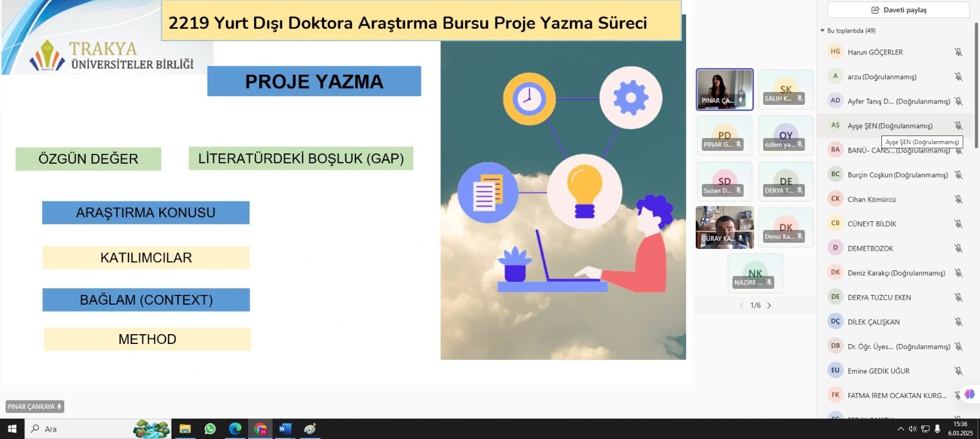Select CÜNEYT BİLDİK from the participants
Viewport: 980px width, 439px height.
pos(872,224)
